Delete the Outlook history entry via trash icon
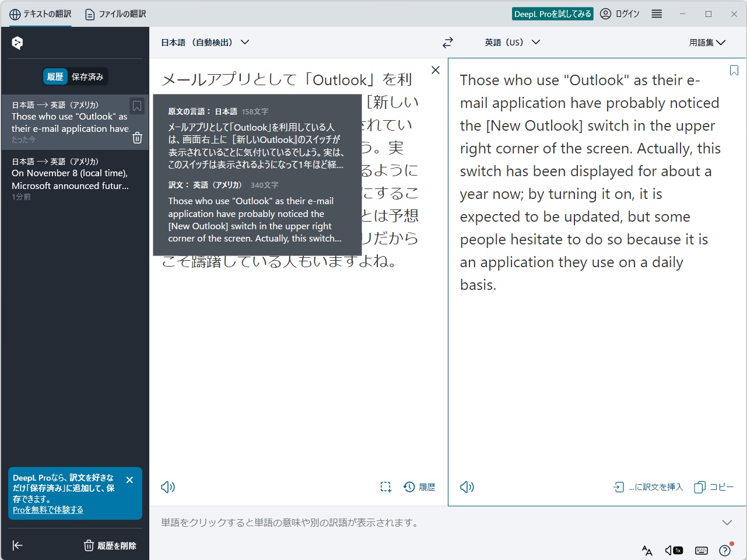This screenshot has height=560, width=747. pyautogui.click(x=137, y=138)
